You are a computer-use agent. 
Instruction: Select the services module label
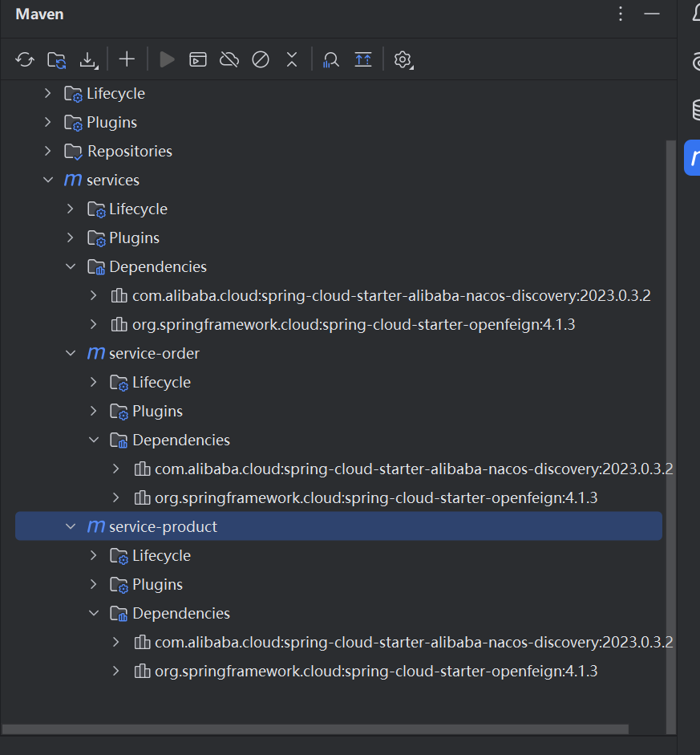pos(112,180)
